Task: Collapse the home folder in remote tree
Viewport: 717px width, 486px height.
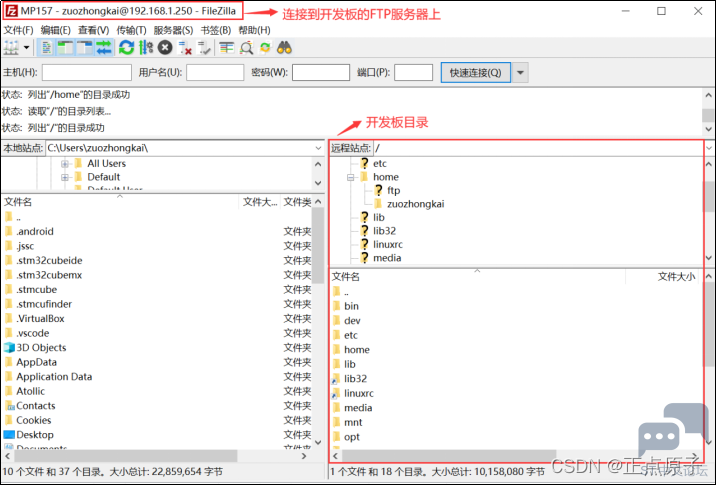Action: (351, 177)
